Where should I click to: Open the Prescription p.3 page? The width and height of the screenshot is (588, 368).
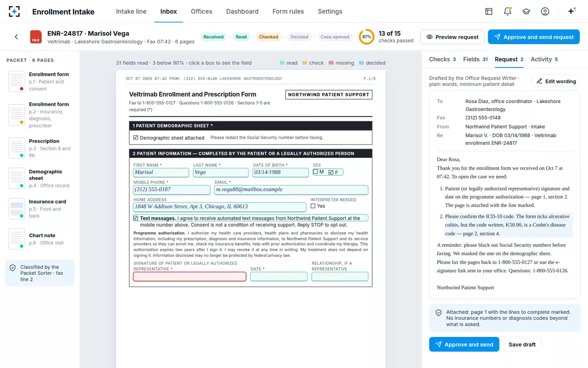click(x=40, y=148)
